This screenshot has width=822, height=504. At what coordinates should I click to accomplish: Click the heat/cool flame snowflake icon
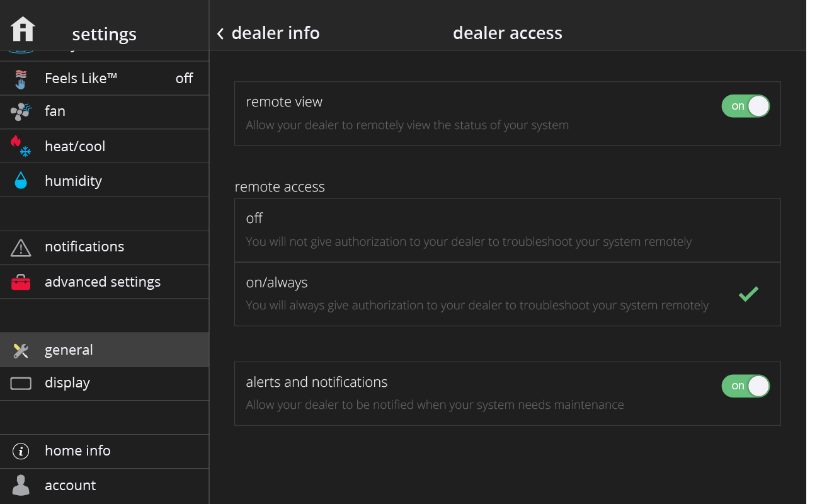pyautogui.click(x=21, y=146)
